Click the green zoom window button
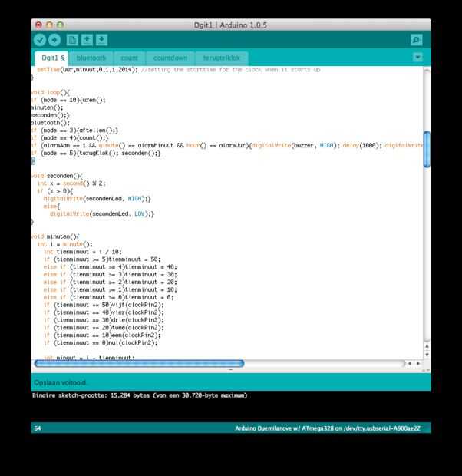 60,25
